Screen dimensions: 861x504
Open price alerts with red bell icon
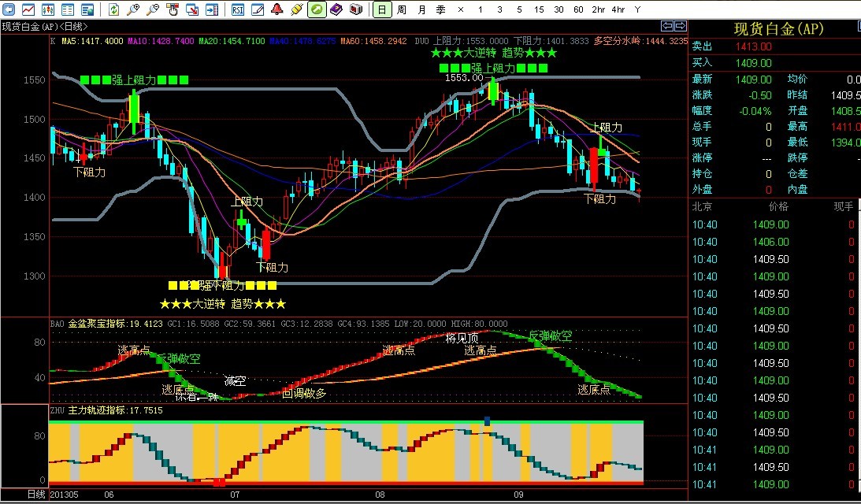[277, 9]
